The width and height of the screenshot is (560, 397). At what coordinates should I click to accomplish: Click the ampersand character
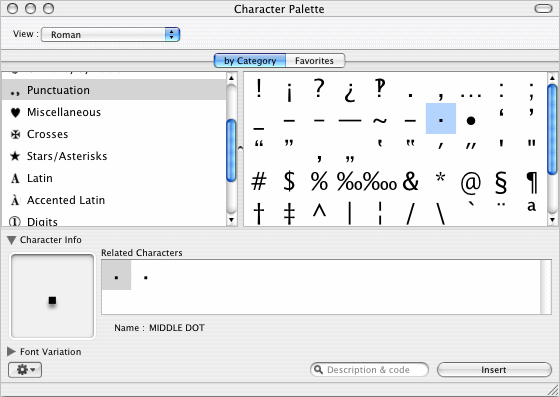(410, 181)
